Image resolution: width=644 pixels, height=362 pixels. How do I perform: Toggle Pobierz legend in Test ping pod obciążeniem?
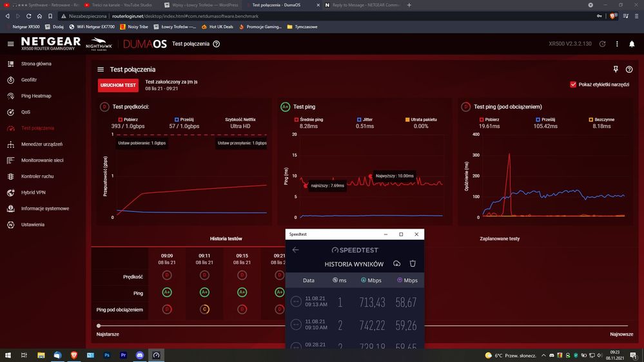click(489, 119)
